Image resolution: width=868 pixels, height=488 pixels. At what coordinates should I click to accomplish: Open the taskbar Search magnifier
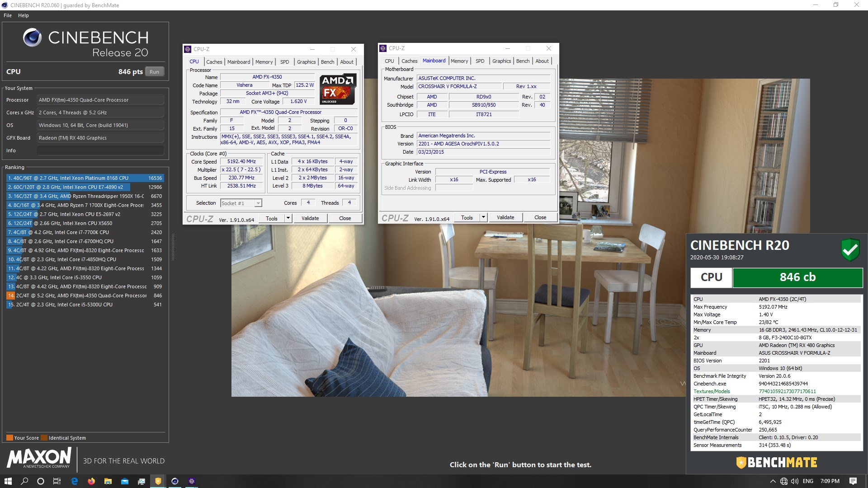tap(24, 481)
